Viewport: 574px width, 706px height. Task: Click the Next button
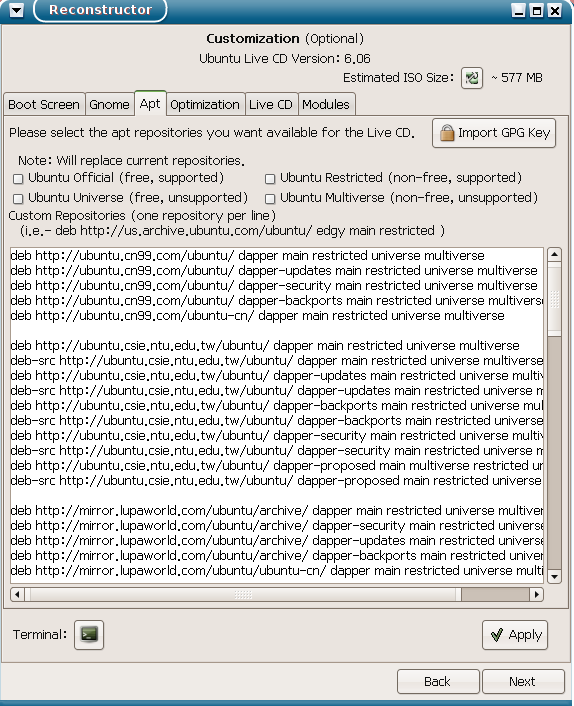point(523,681)
